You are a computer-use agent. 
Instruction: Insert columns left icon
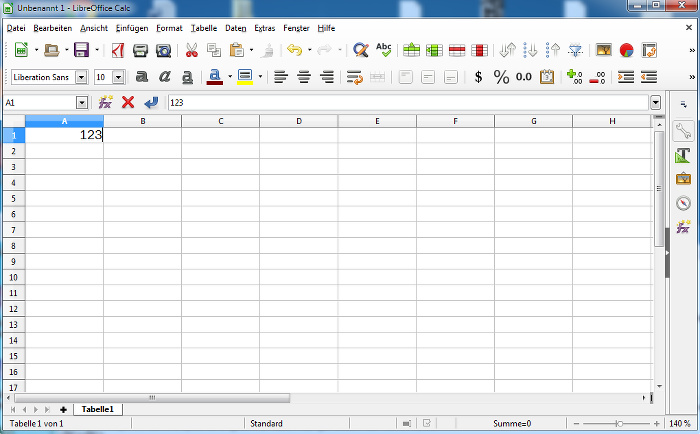(434, 50)
